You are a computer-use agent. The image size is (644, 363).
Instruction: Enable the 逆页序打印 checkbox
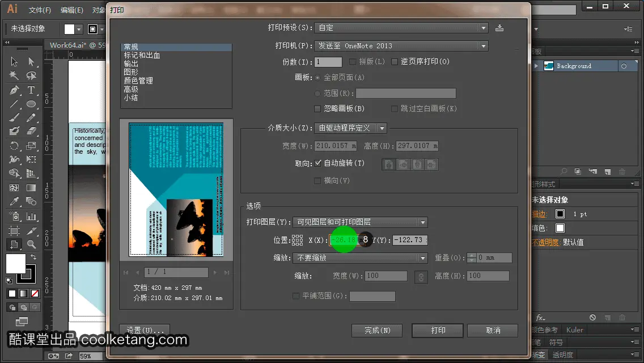pos(395,62)
